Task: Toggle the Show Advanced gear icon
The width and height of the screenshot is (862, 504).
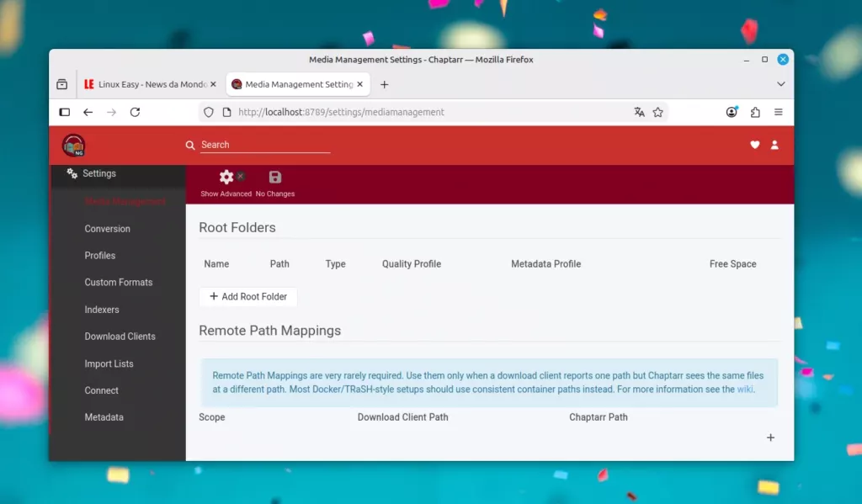Action: point(226,177)
